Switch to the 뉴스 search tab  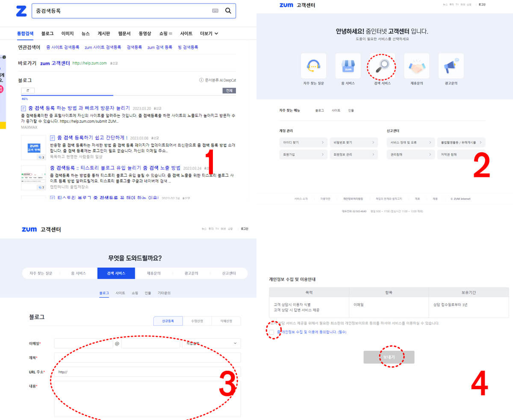85,33
